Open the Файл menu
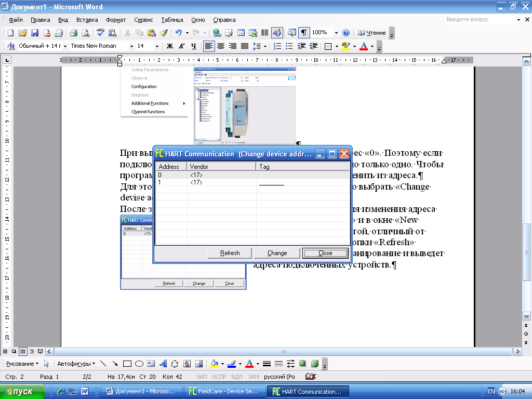The image size is (532, 399). coord(16,20)
